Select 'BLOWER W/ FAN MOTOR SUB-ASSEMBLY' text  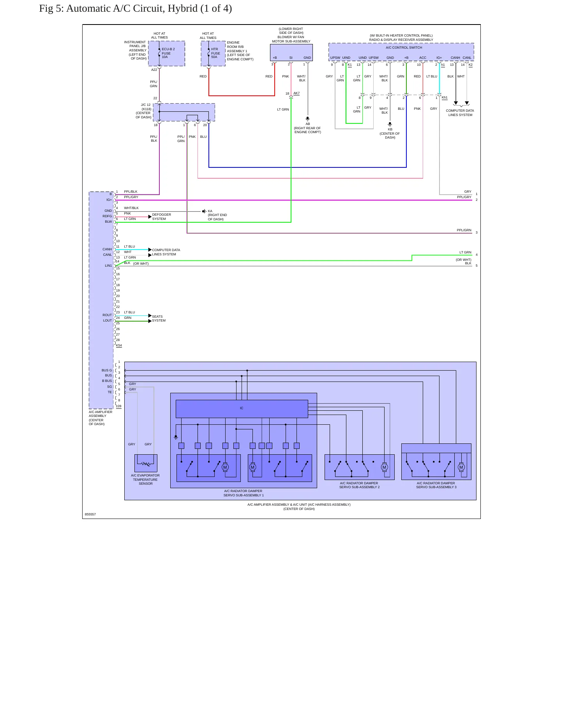click(x=291, y=39)
